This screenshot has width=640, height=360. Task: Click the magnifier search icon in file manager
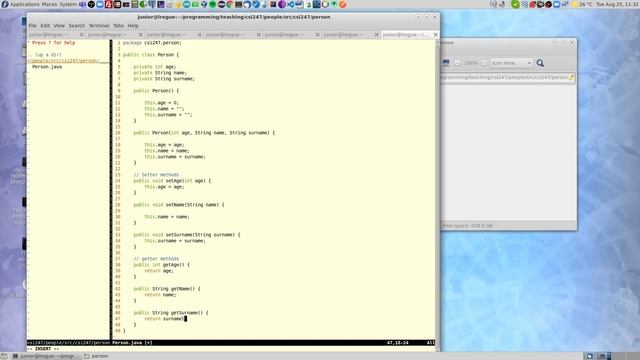[540, 63]
